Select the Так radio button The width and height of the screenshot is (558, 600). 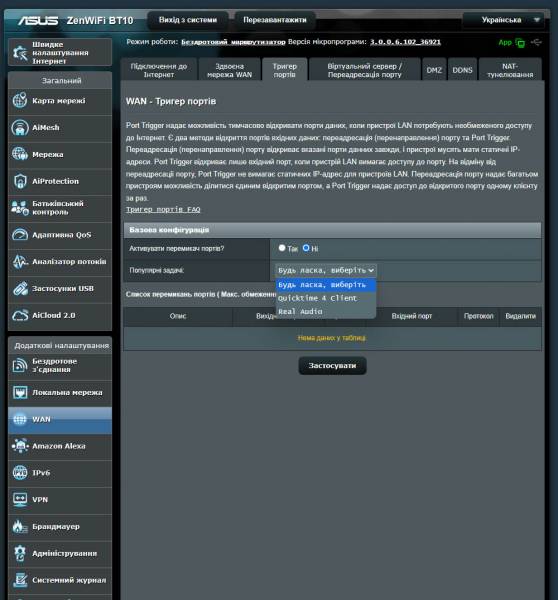coord(282,248)
